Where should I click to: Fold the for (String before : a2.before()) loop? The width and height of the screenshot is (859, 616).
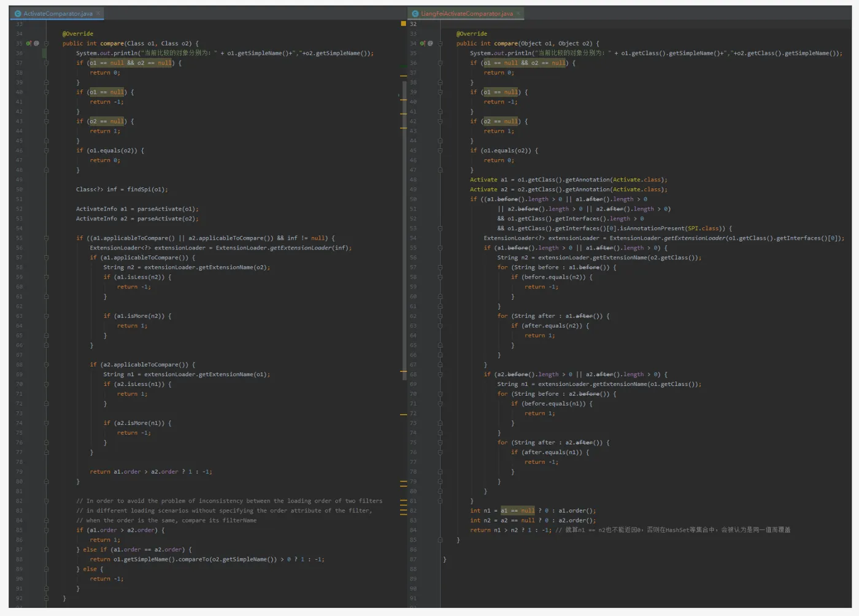(440, 394)
